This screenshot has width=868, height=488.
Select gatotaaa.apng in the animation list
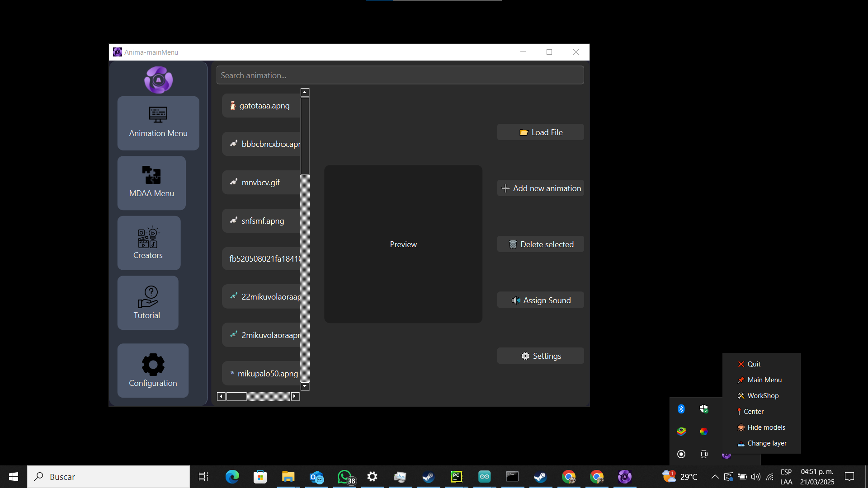click(x=261, y=106)
